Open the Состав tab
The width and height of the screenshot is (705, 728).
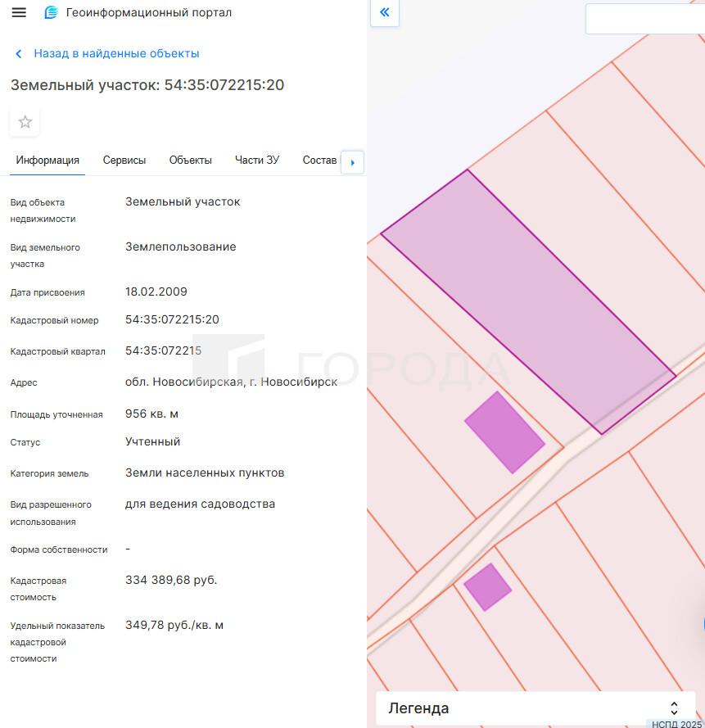tap(319, 161)
